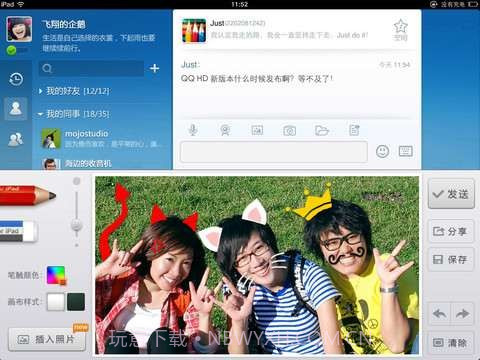
Task: Choose the white canvas style swatch
Action: tap(56, 302)
